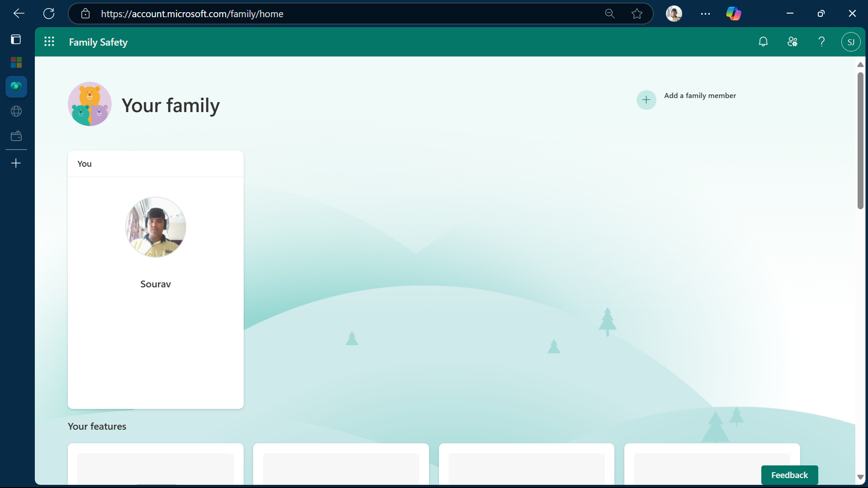View site security info in address bar
This screenshot has width=868, height=488.
(85, 14)
